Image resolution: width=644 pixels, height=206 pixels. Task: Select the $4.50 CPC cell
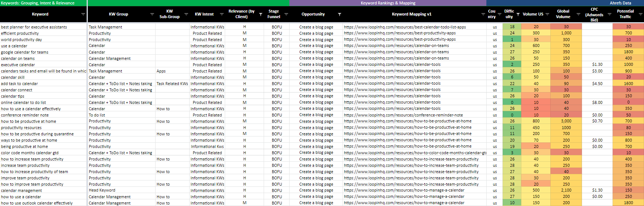click(597, 84)
